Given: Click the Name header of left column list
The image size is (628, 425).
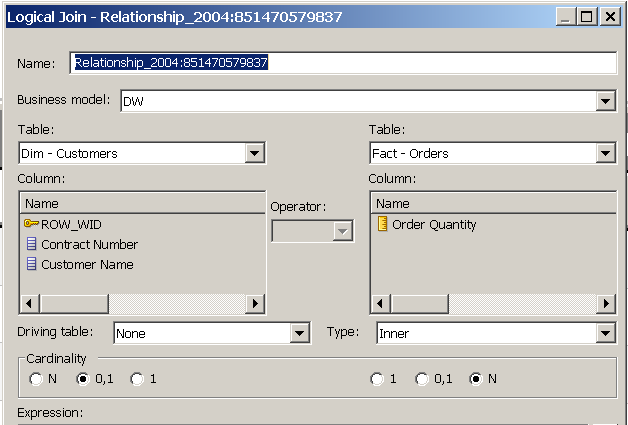Looking at the screenshot, I should pyautogui.click(x=142, y=203).
